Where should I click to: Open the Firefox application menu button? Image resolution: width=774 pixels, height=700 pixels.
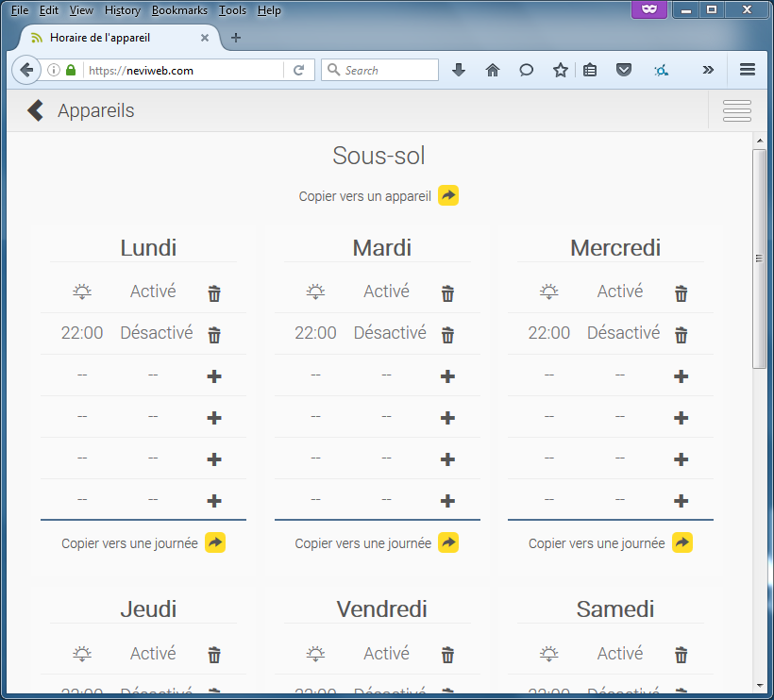(748, 70)
